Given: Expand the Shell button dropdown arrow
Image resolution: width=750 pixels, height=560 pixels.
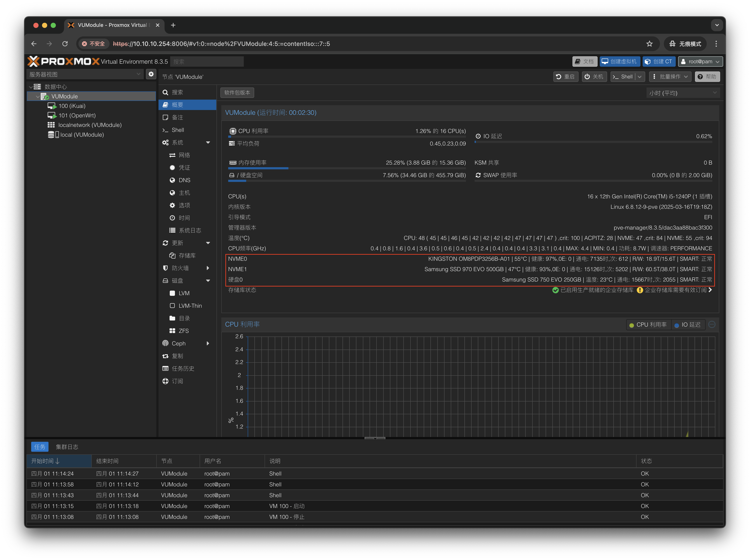Looking at the screenshot, I should tap(640, 77).
